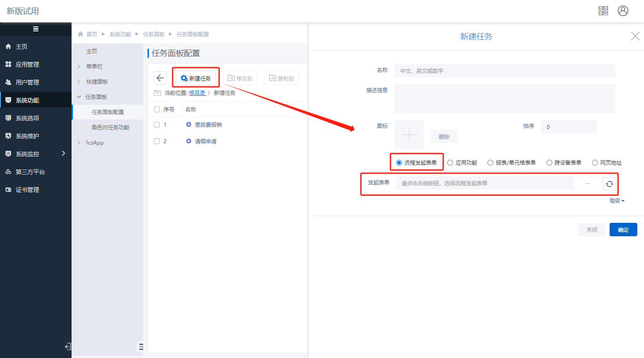Click the 根目录 breadcrumb link
Viewport: 644px width, 358px height.
197,93
